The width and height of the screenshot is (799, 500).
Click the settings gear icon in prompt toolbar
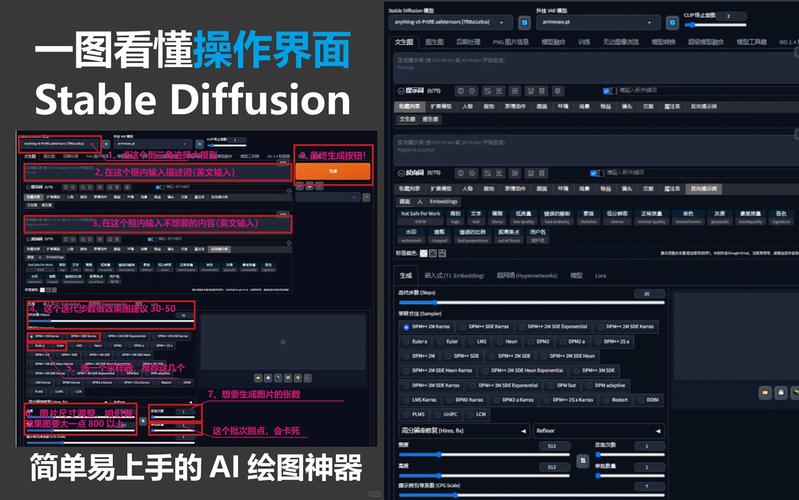558,91
